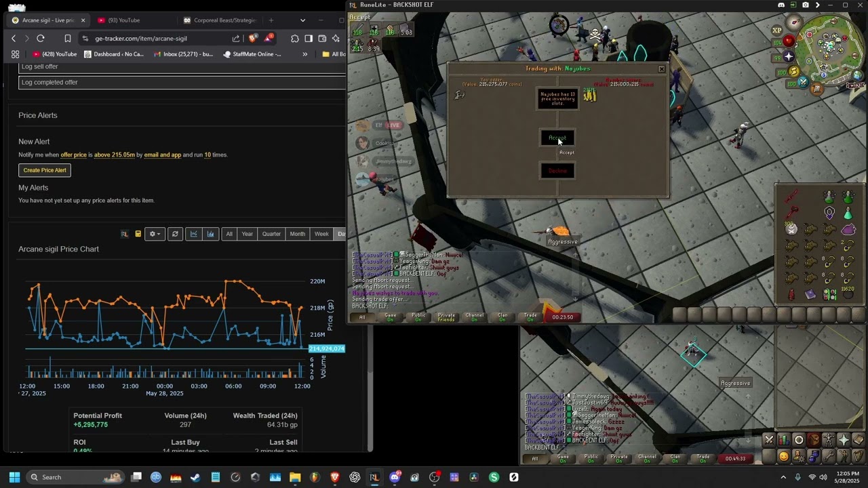The height and width of the screenshot is (488, 868).
Task: Click the 'email and app' alert link
Action: tap(163, 155)
